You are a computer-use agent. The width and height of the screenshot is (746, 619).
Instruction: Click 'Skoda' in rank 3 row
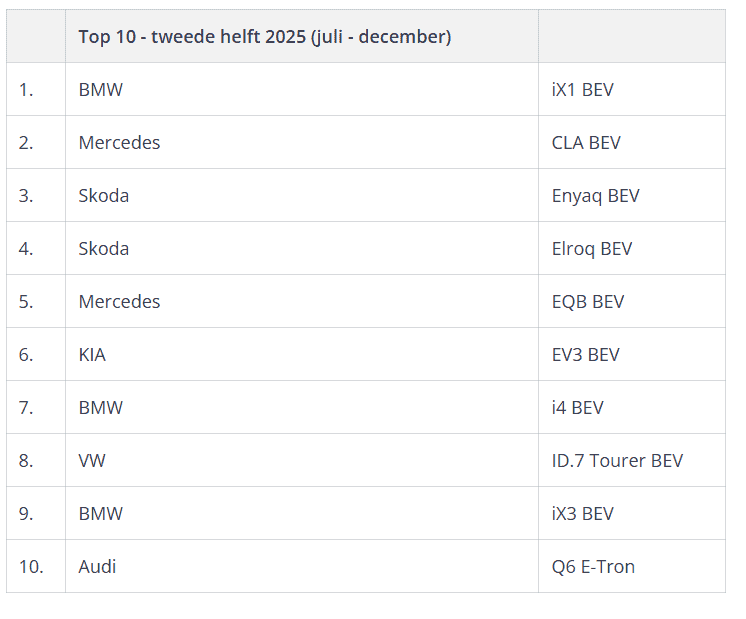pyautogui.click(x=103, y=196)
